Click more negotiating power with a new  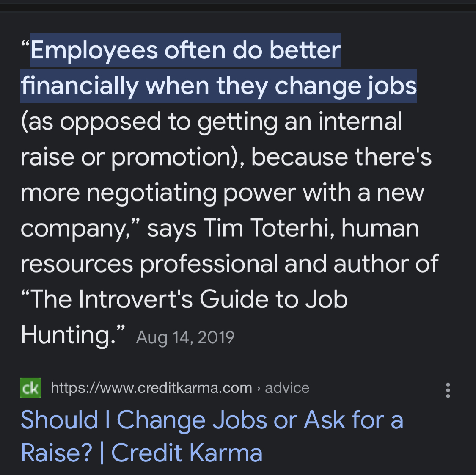[222, 193]
